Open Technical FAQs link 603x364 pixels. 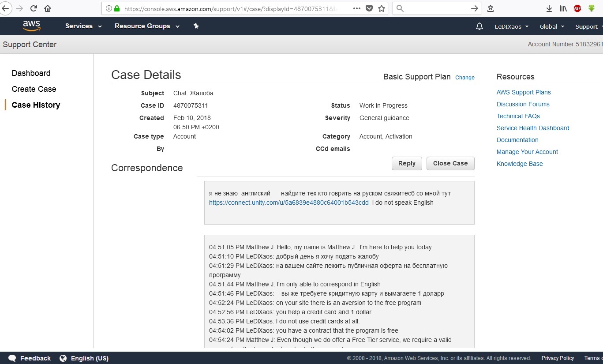click(518, 116)
